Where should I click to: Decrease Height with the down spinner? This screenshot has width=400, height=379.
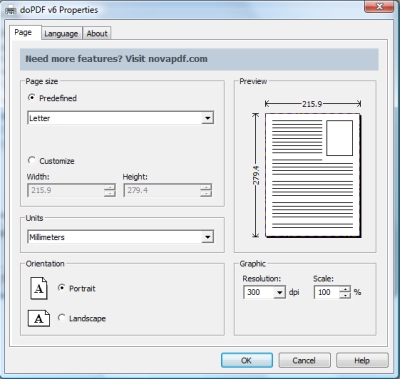click(206, 193)
